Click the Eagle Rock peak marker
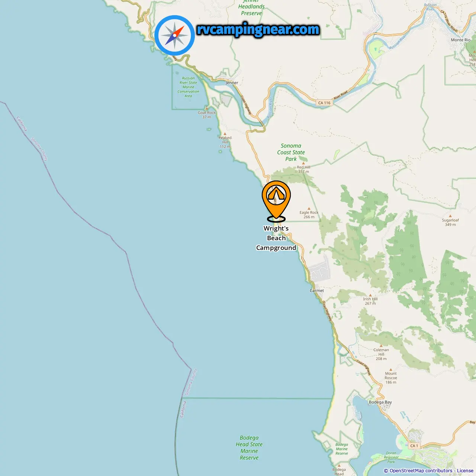Image resolution: width=476 pixels, height=476 pixels. tap(309, 209)
